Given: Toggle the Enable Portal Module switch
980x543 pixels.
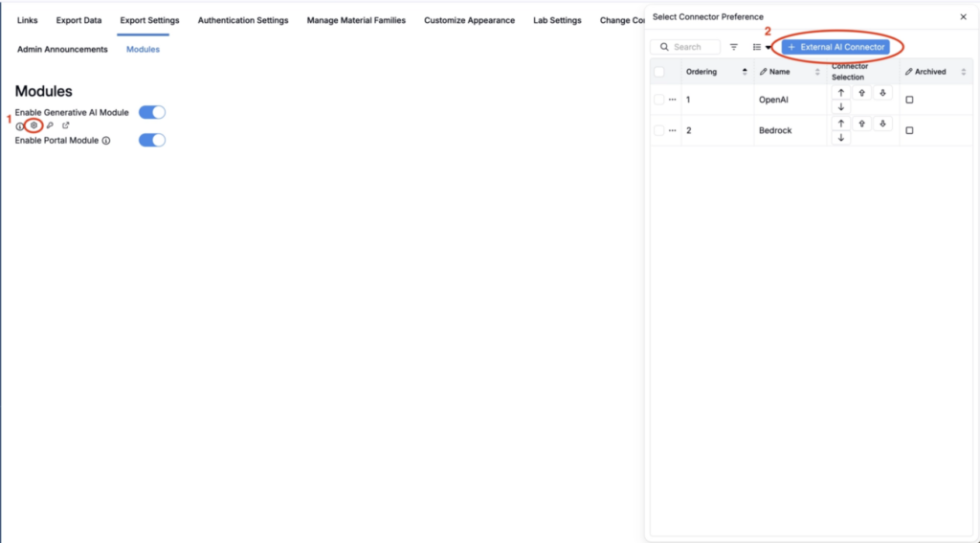Looking at the screenshot, I should (152, 140).
